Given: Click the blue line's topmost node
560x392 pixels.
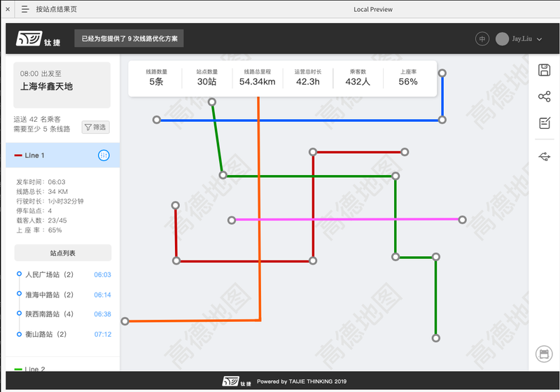Looking at the screenshot, I should pyautogui.click(x=442, y=73).
